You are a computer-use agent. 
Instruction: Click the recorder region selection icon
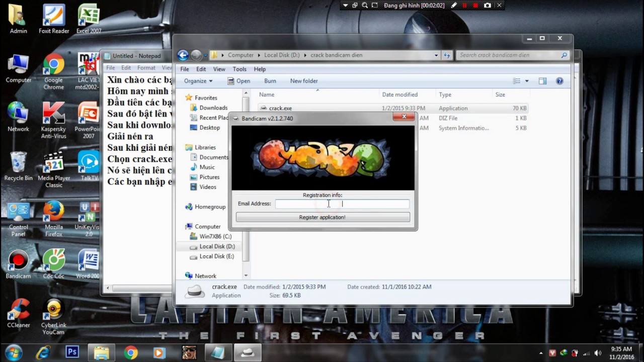pyautogui.click(x=374, y=5)
